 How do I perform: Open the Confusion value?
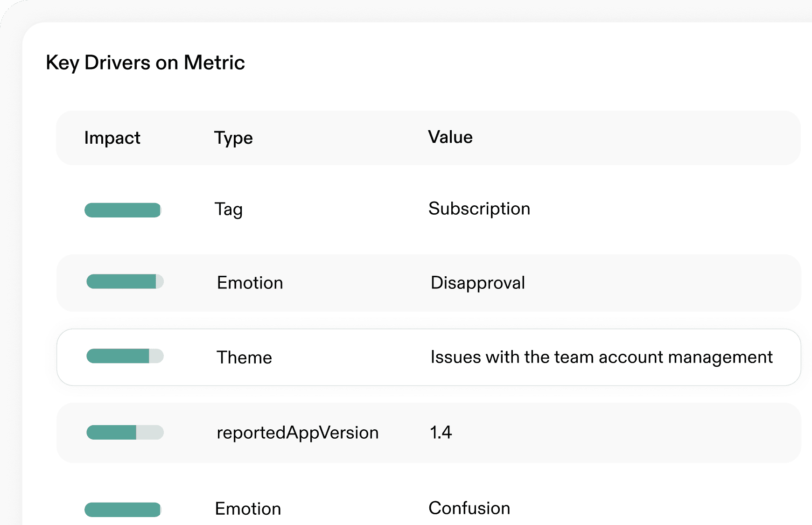coord(469,508)
